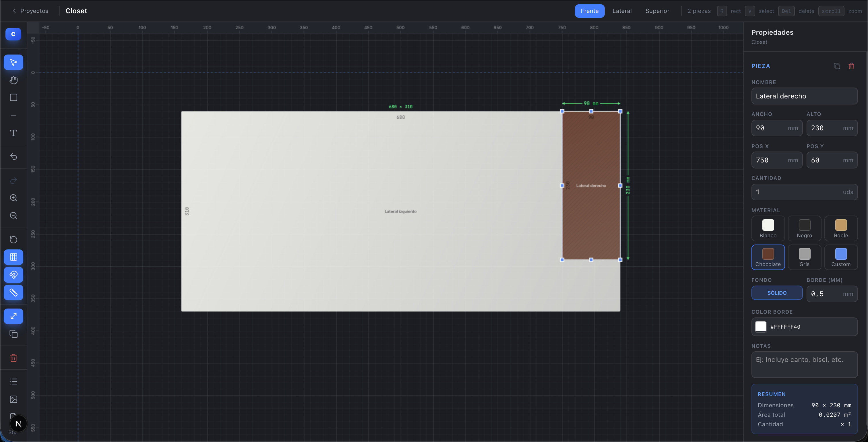Toggle the grid display button
The height and width of the screenshot is (442, 868).
(x=13, y=257)
